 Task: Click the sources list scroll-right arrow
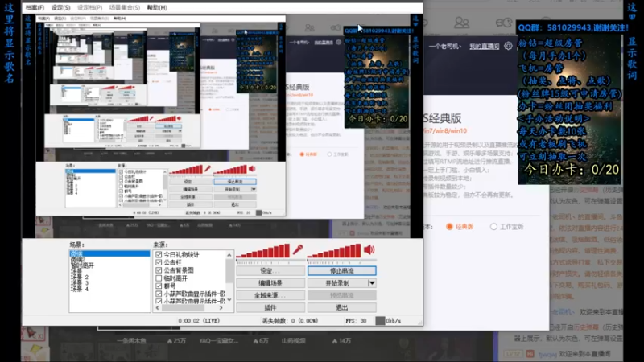[221, 307]
